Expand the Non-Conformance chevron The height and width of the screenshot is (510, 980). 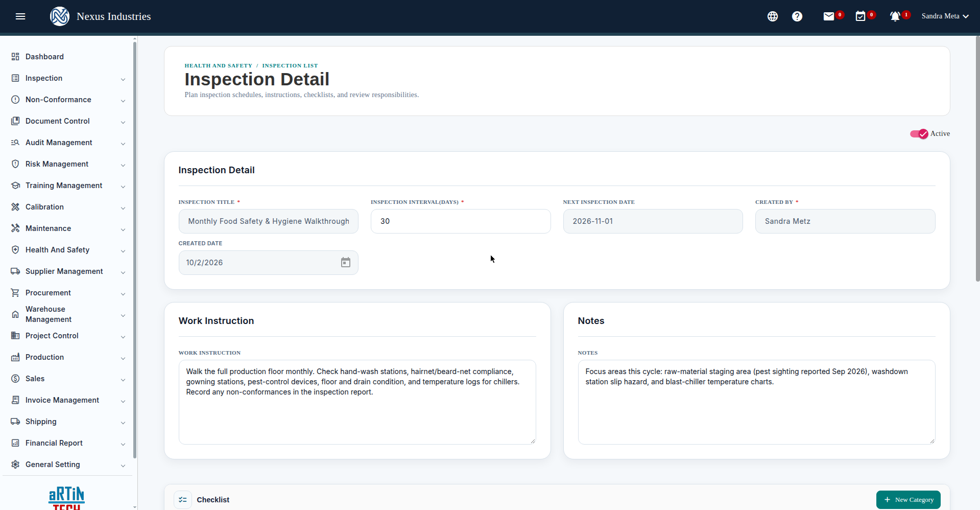pyautogui.click(x=123, y=101)
